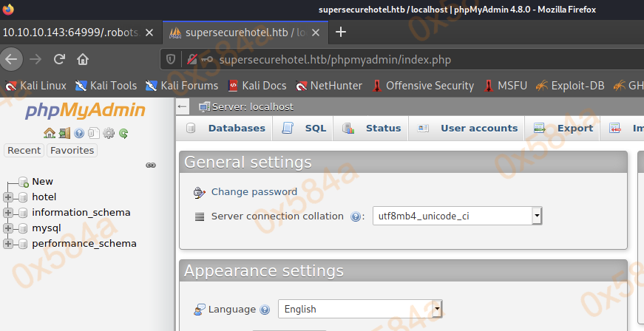Click Firefox home toolbar button

coord(83,59)
